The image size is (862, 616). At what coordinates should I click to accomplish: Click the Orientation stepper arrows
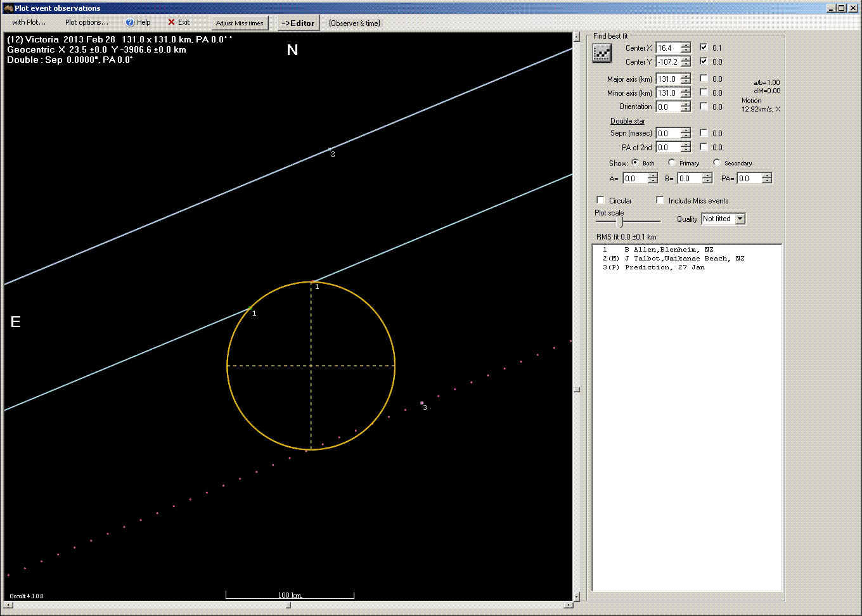pos(685,107)
